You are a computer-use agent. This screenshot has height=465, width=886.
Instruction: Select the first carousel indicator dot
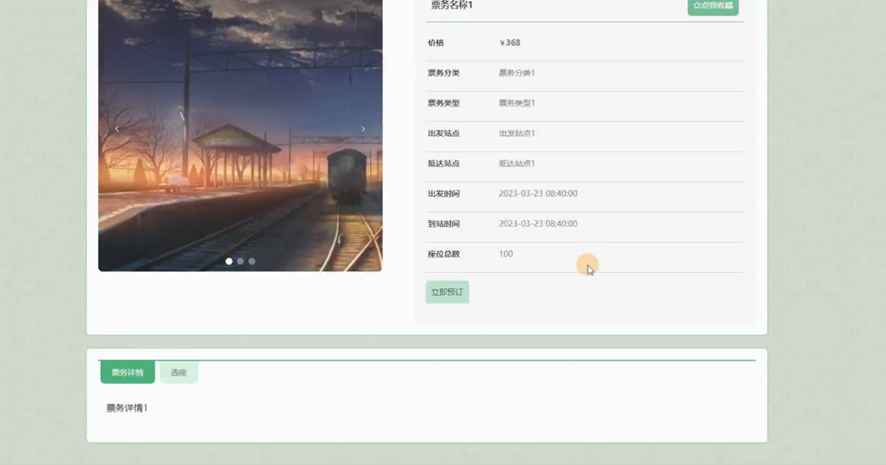click(229, 261)
